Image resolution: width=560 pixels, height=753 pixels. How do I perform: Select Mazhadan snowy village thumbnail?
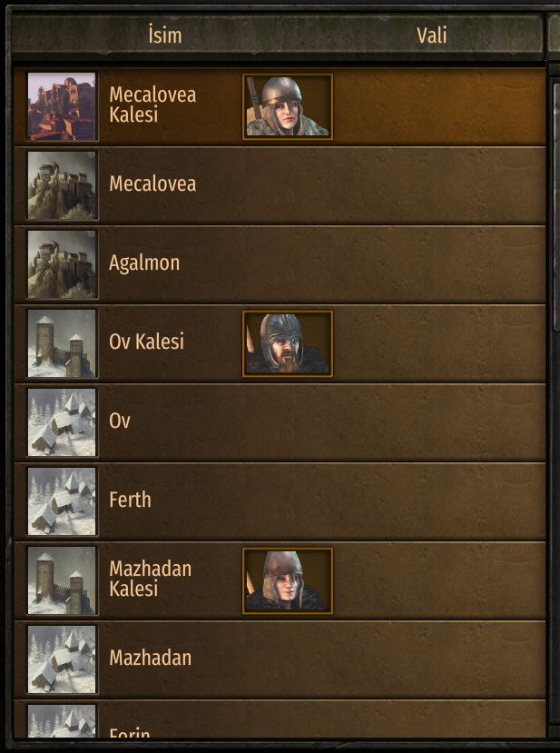click(62, 659)
